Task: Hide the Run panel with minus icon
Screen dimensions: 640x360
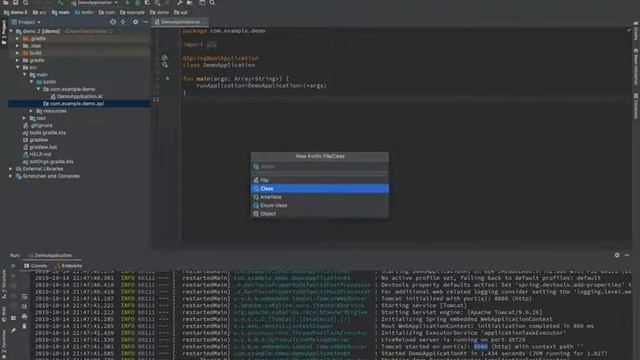Action: click(627, 255)
